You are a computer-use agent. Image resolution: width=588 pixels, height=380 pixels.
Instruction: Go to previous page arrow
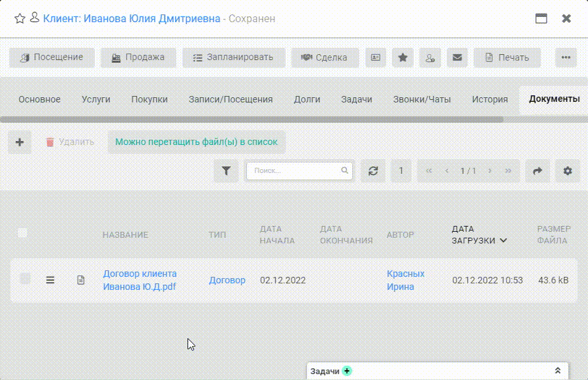447,171
